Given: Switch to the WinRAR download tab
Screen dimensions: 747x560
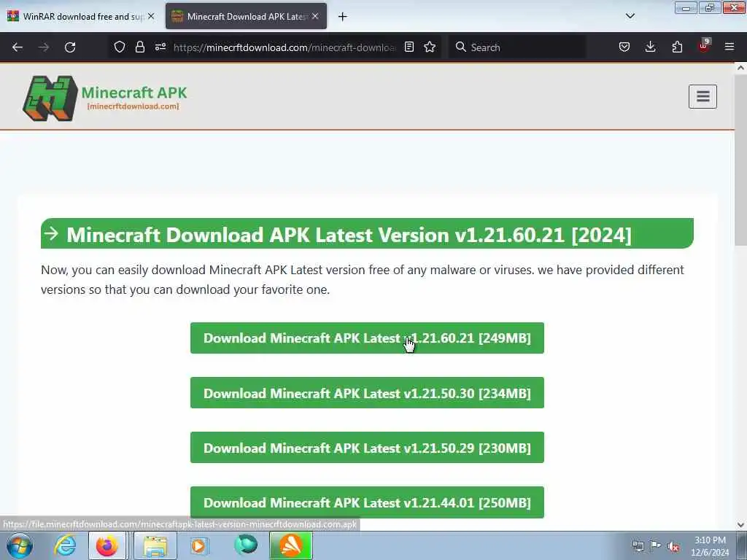Looking at the screenshot, I should pos(81,17).
